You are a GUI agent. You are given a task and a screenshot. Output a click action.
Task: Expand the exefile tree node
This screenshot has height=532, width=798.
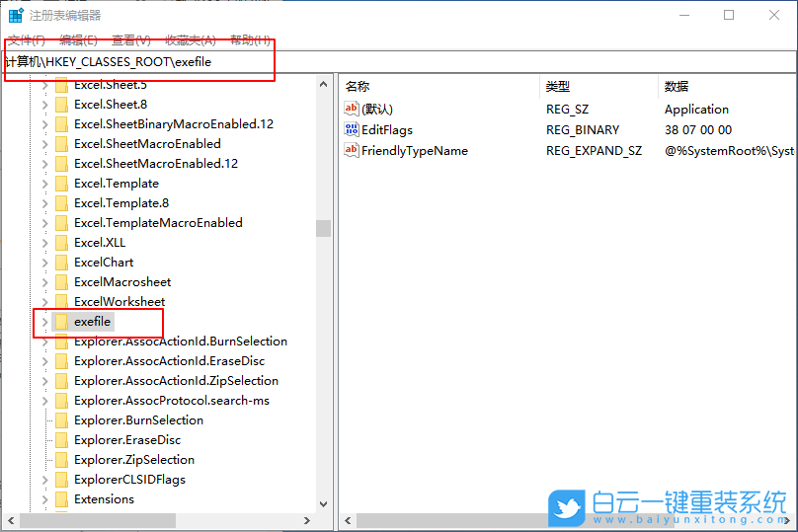point(44,322)
